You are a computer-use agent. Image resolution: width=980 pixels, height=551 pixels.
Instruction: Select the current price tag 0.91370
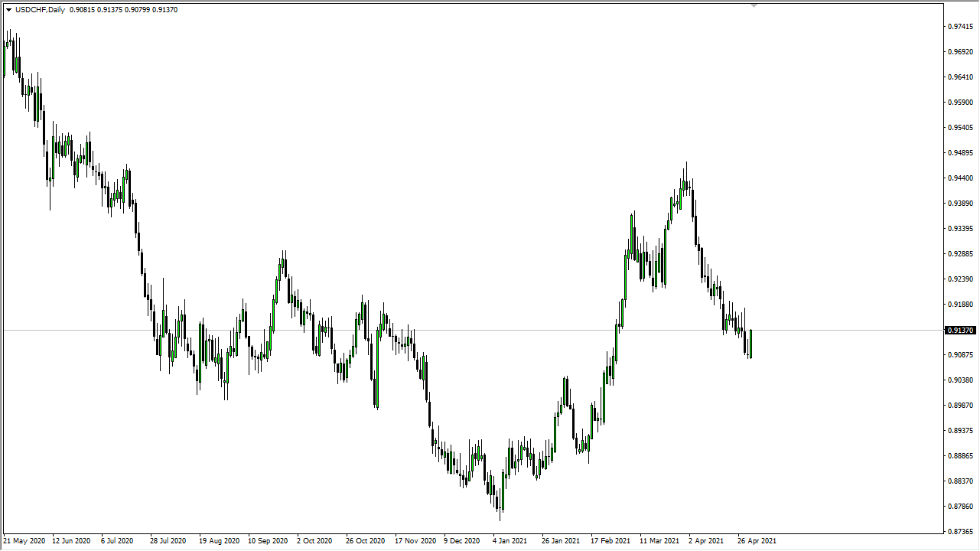point(962,330)
